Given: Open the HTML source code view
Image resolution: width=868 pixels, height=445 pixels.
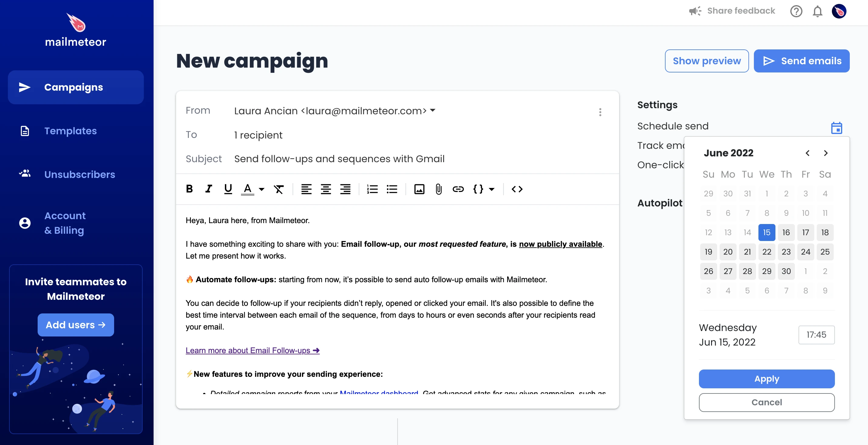Looking at the screenshot, I should (x=517, y=189).
